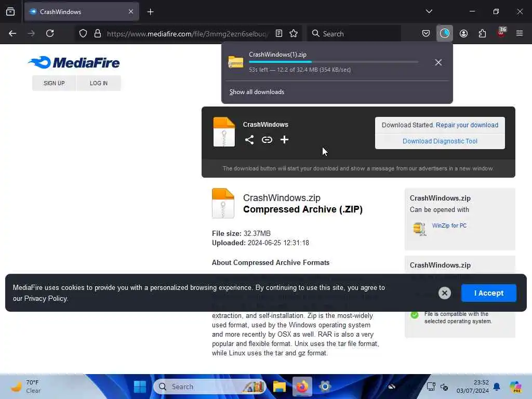Viewport: 532px width, 399px height.
Task: Click the About Compressed Archive Formats heading
Action: [x=271, y=262]
